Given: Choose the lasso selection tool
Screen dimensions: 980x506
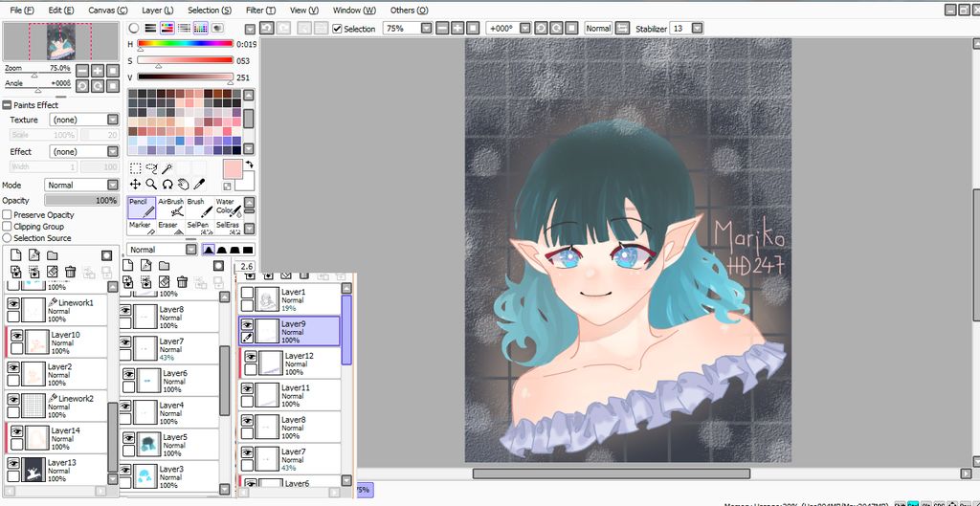Looking at the screenshot, I should pos(151,168).
